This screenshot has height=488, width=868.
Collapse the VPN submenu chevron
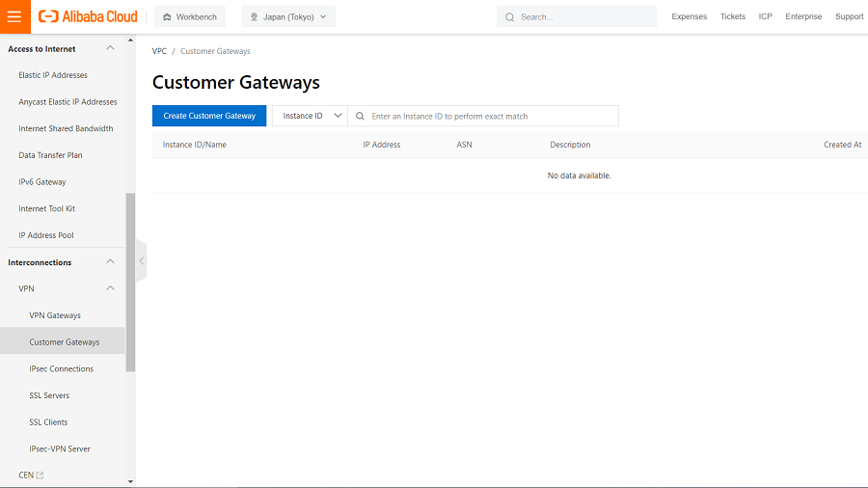(x=110, y=287)
